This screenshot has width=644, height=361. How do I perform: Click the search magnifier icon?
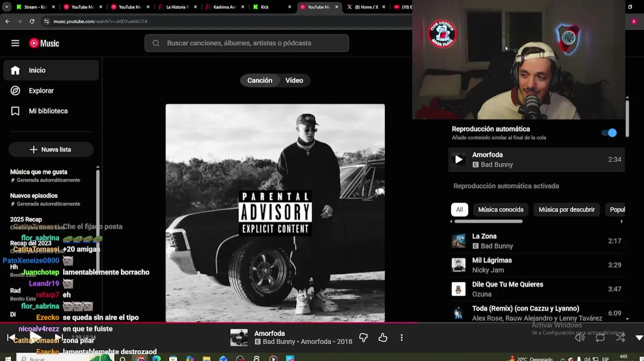156,43
